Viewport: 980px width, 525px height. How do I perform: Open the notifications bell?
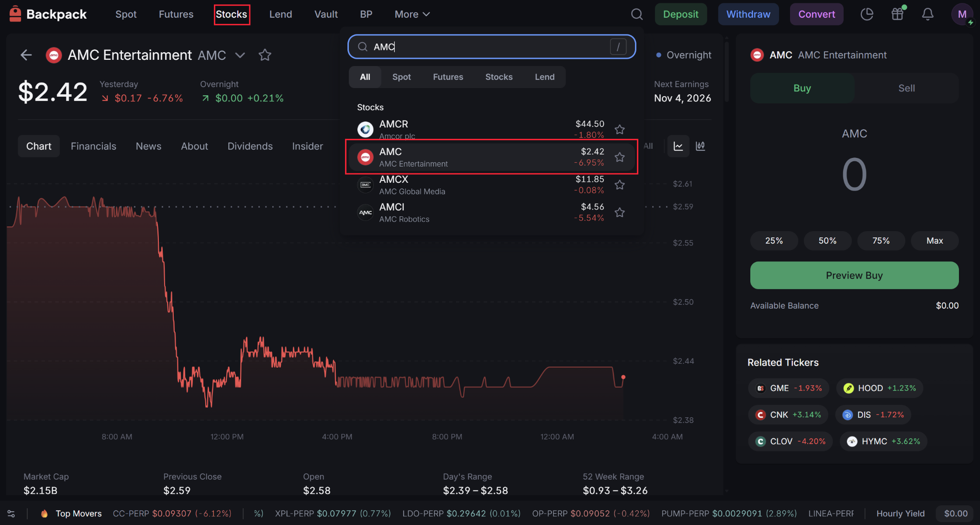tap(927, 14)
